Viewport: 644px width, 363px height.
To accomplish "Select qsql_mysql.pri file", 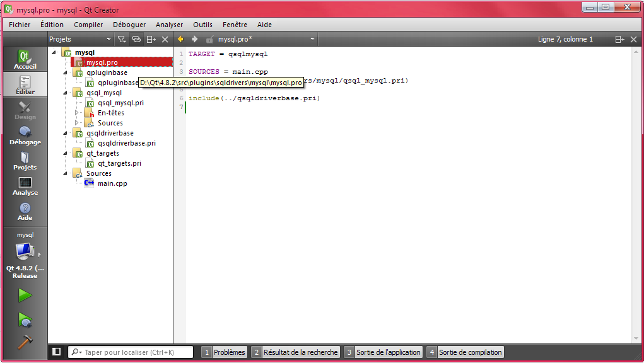I will coord(120,103).
